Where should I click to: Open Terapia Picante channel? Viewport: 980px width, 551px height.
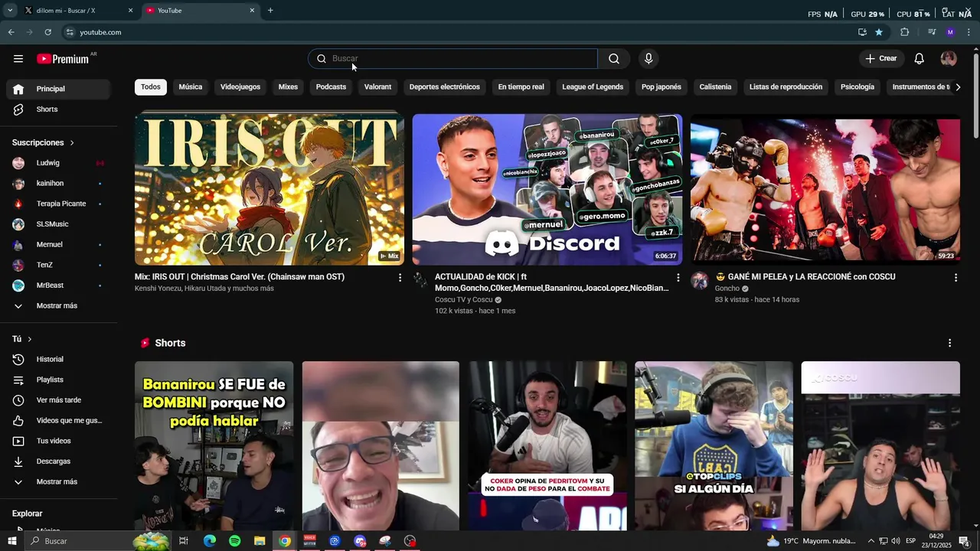(x=59, y=204)
